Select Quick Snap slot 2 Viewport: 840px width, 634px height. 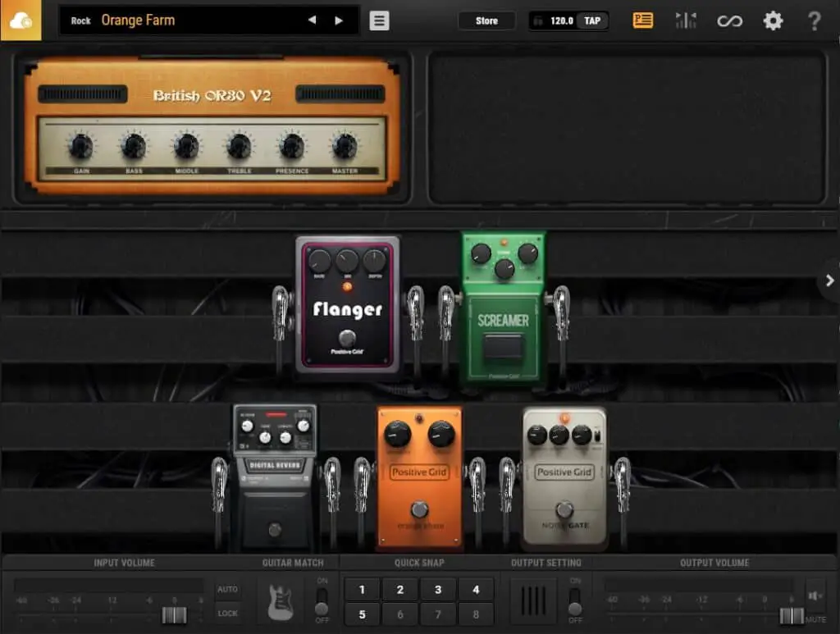tap(399, 590)
